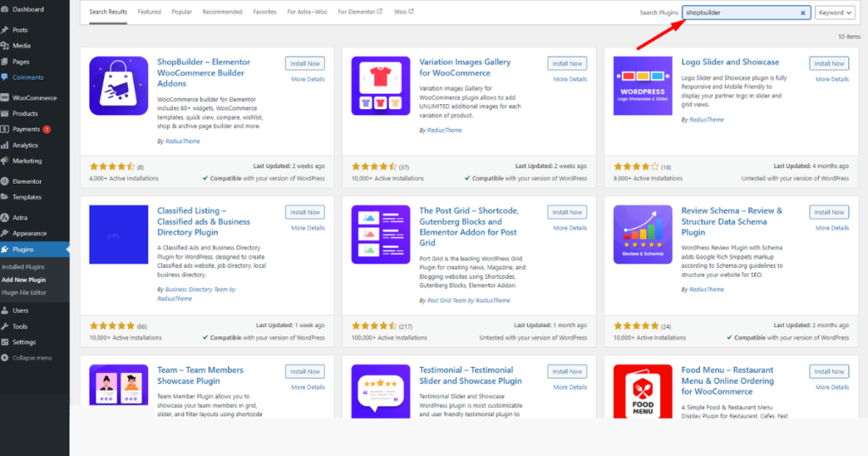Click the Media icon in sidebar

point(5,46)
